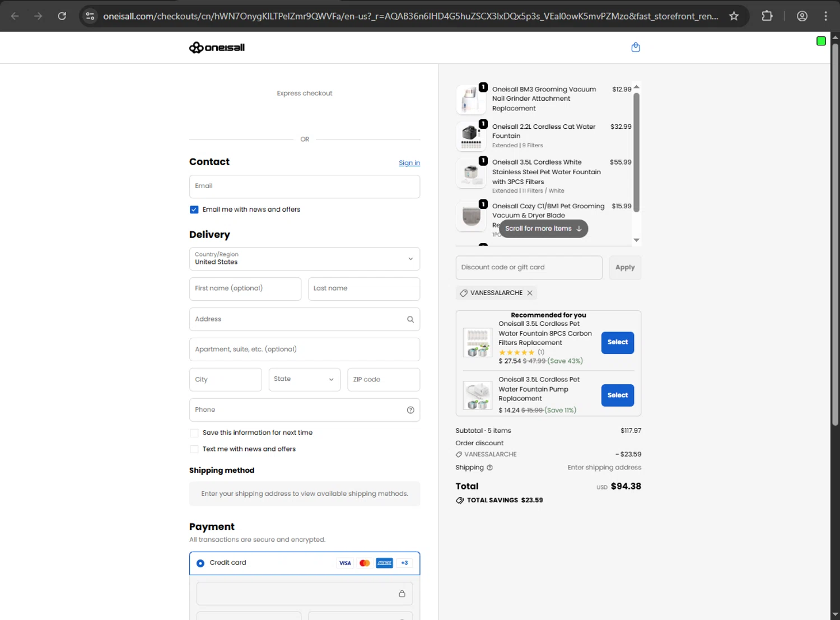Click the shipping info question mark icon
840x620 pixels.
(x=490, y=468)
